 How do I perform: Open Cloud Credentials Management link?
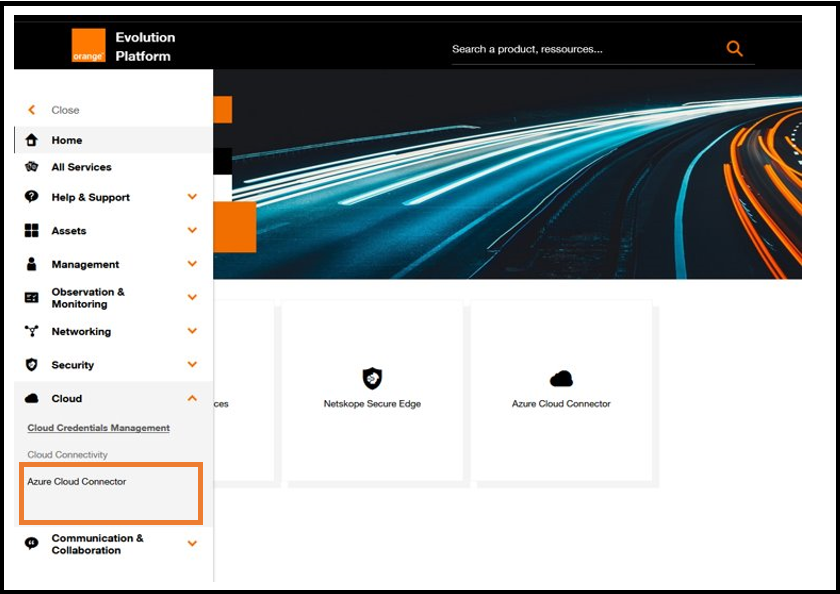point(99,428)
